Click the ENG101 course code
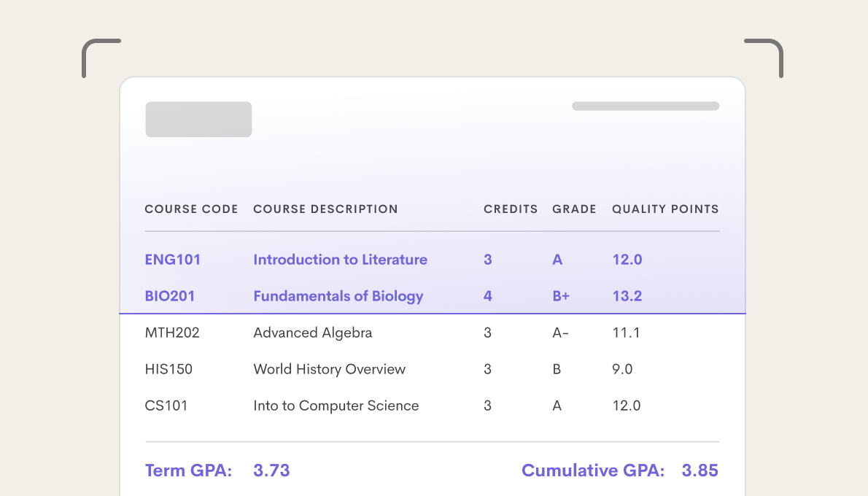Image resolution: width=868 pixels, height=496 pixels. (x=173, y=260)
